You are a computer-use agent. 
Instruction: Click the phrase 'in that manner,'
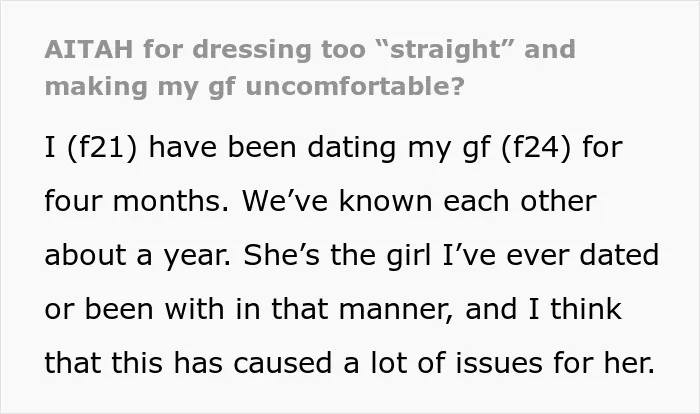(x=344, y=310)
